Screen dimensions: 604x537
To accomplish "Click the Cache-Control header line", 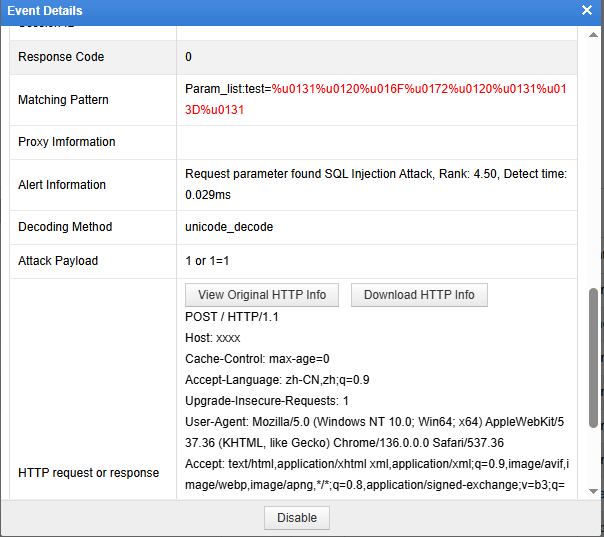I will [x=257, y=359].
